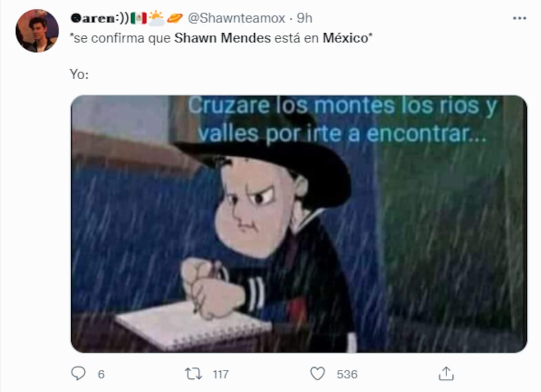The height and width of the screenshot is (392, 541).
Task: Click bold Shawn Mendes text in tweet
Action: (x=223, y=38)
